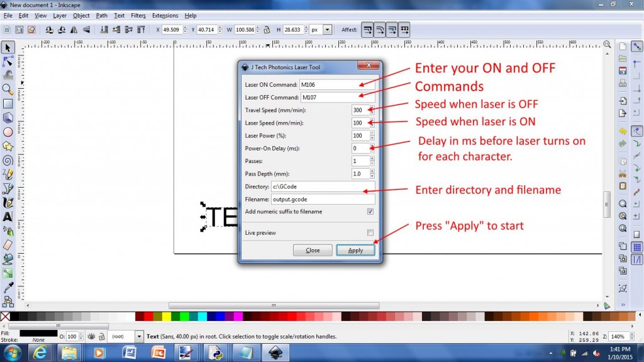The height and width of the screenshot is (362, 644).
Task: Open the Extensions menu
Action: click(165, 16)
